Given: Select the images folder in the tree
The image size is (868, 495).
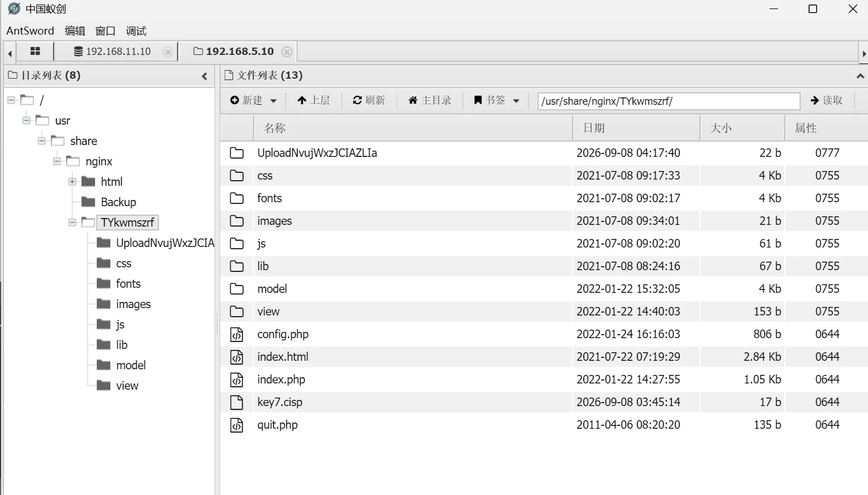Looking at the screenshot, I should point(134,304).
